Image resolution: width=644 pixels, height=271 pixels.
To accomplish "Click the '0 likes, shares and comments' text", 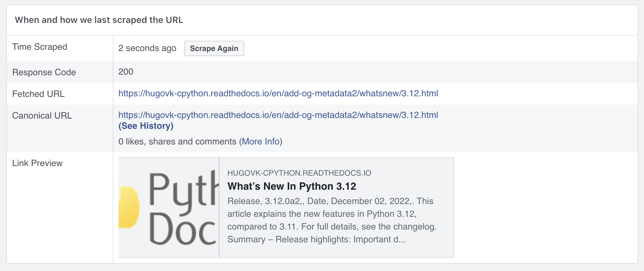I will [x=177, y=142].
